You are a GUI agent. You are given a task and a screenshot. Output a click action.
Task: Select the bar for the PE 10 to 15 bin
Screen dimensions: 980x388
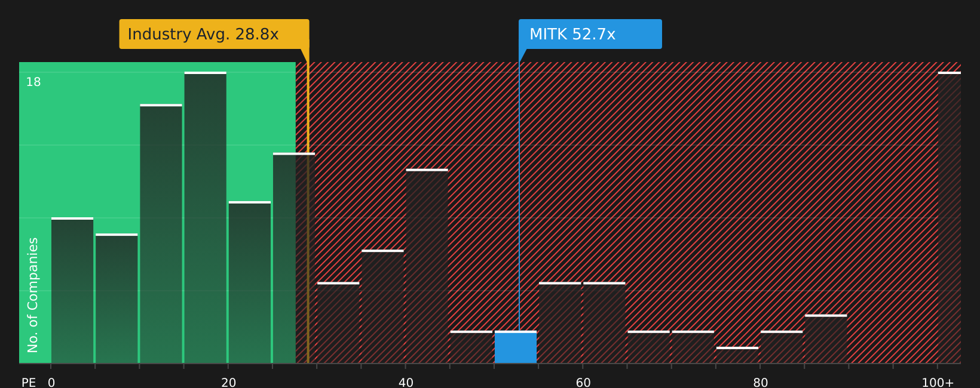point(161,234)
